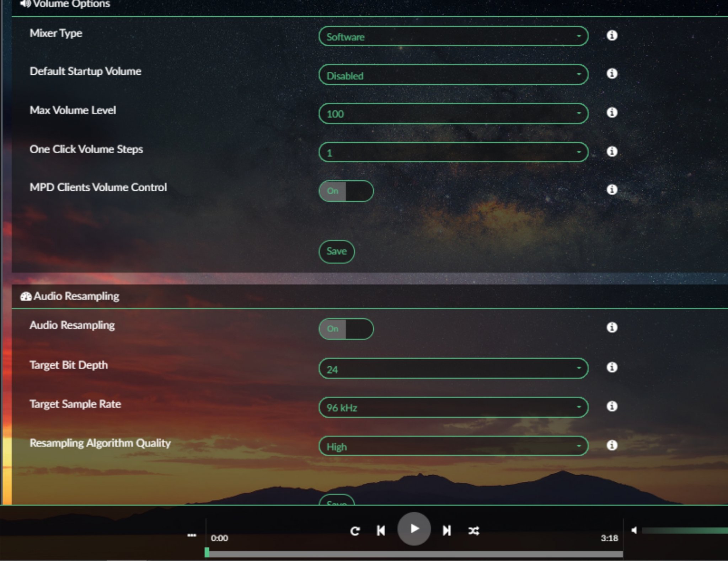This screenshot has width=728, height=561.
Task: Click the repeat playback icon
Action: point(355,531)
